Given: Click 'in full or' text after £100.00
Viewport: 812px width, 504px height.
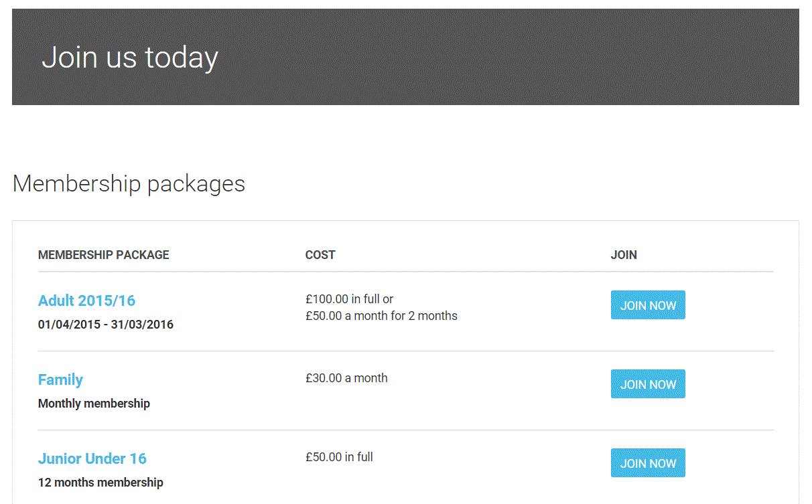Looking at the screenshot, I should point(373,299).
